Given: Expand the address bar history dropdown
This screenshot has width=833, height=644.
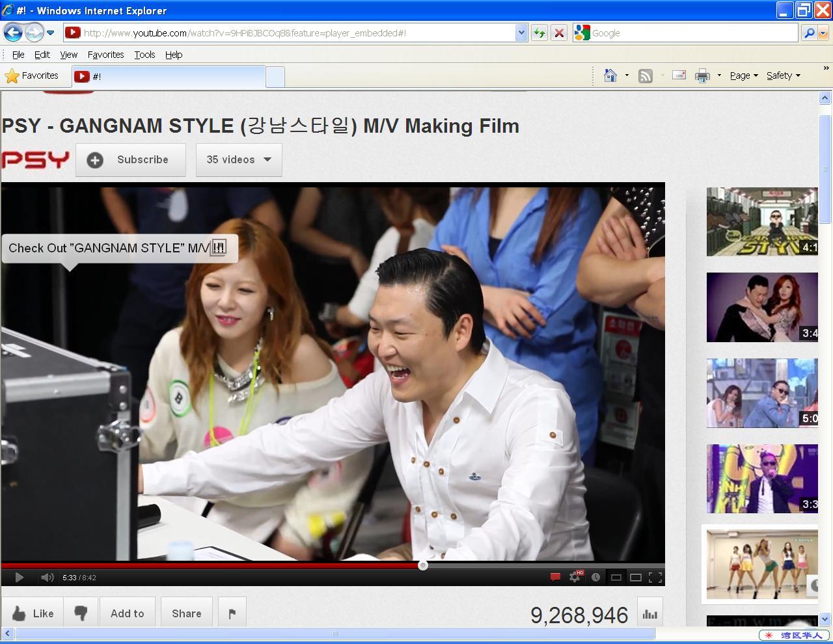Looking at the screenshot, I should [x=521, y=33].
